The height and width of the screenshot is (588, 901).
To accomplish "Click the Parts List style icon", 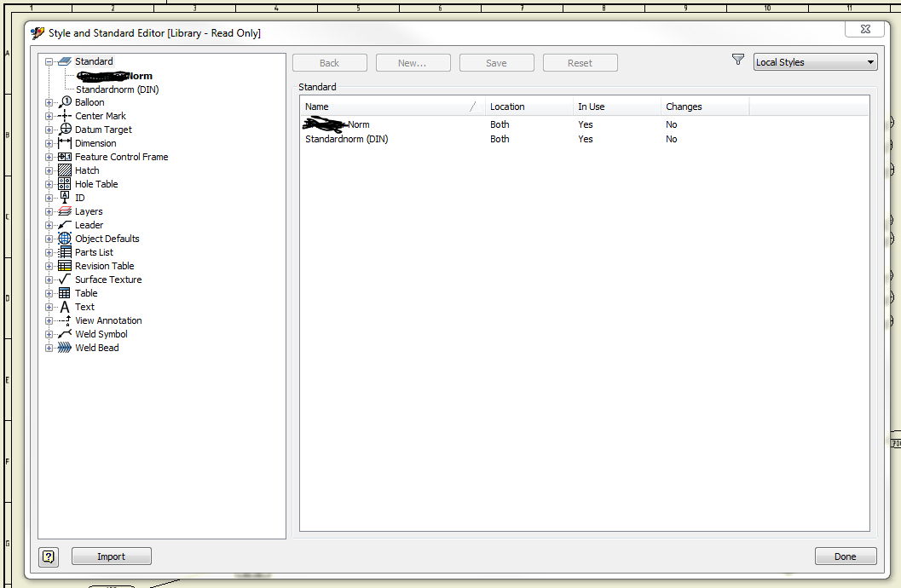I will pyautogui.click(x=65, y=252).
